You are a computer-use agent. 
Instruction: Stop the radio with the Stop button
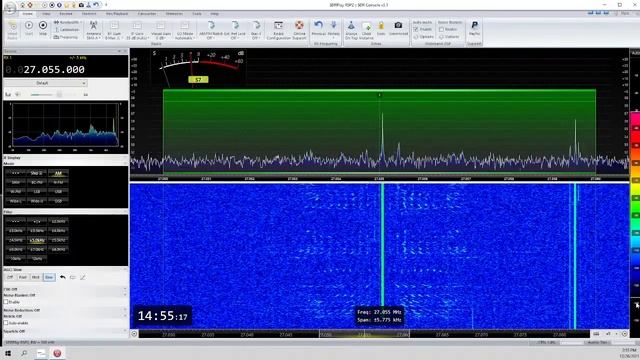pyautogui.click(x=43, y=28)
